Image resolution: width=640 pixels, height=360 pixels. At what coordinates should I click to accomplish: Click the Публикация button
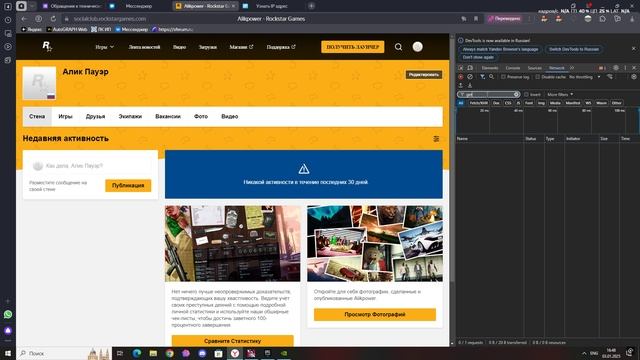point(128,185)
